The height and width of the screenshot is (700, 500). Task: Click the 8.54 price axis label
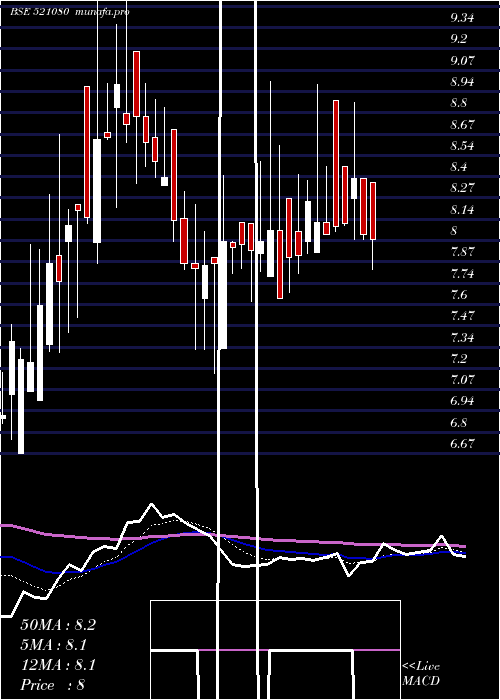tap(462, 146)
